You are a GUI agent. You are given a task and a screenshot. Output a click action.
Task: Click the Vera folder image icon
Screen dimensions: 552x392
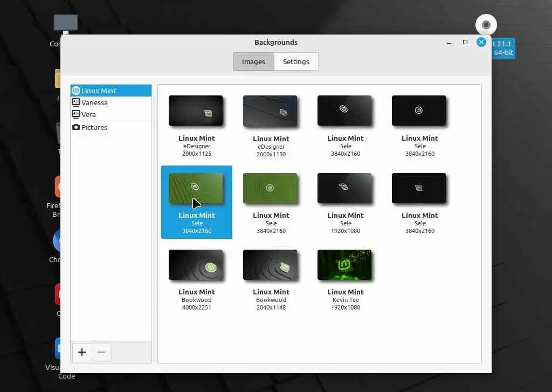point(75,114)
